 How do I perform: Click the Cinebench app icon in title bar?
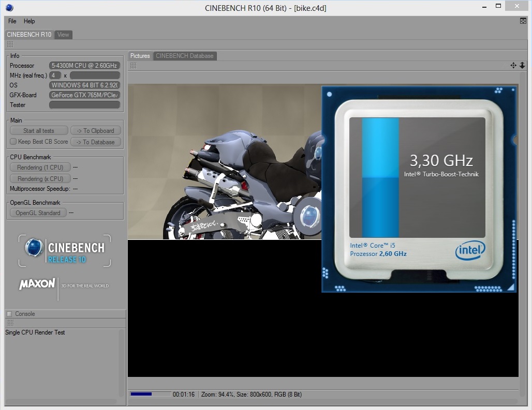click(x=9, y=7)
